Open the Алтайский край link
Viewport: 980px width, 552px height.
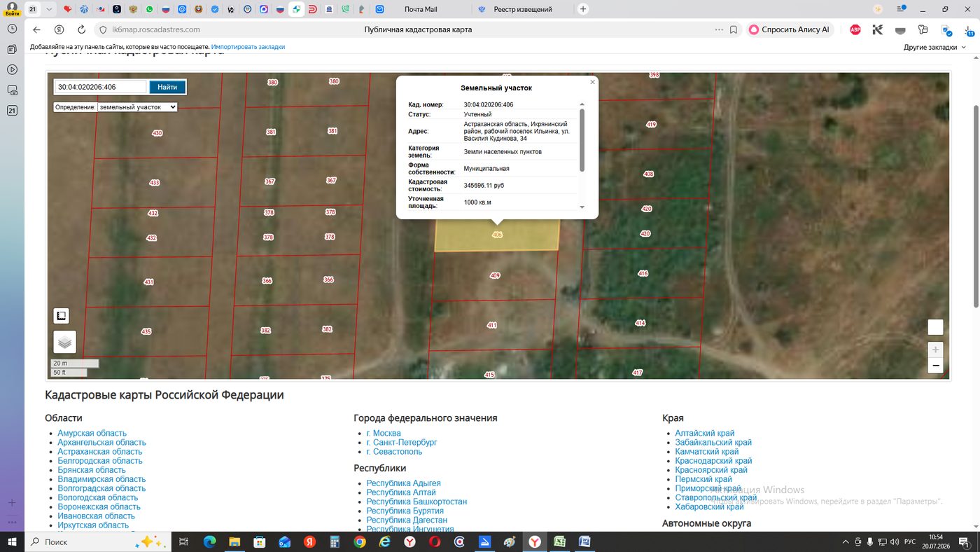click(x=705, y=434)
